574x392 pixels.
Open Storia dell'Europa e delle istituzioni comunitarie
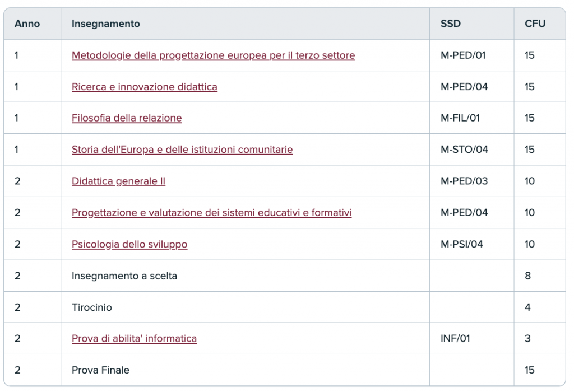(x=182, y=150)
